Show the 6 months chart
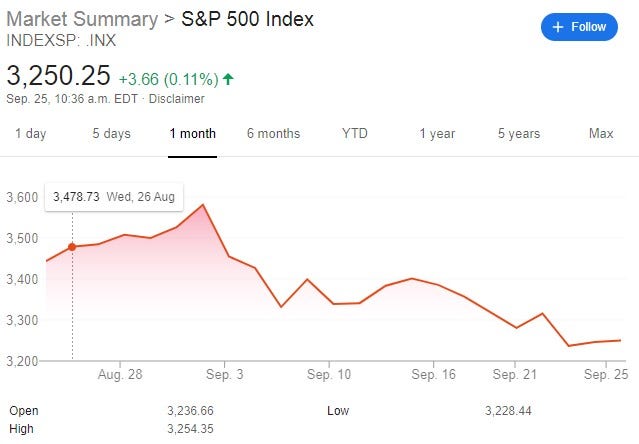 pyautogui.click(x=273, y=134)
